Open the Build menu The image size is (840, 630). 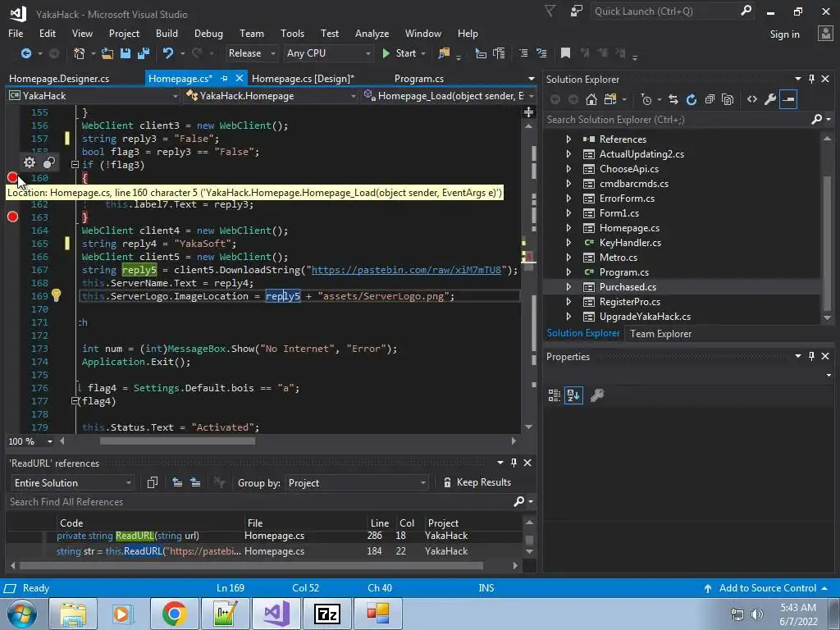tap(167, 33)
